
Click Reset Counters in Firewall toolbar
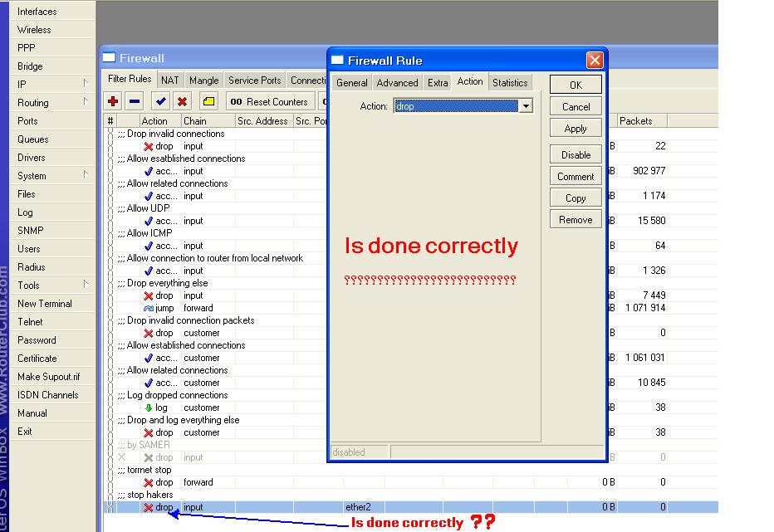[270, 101]
